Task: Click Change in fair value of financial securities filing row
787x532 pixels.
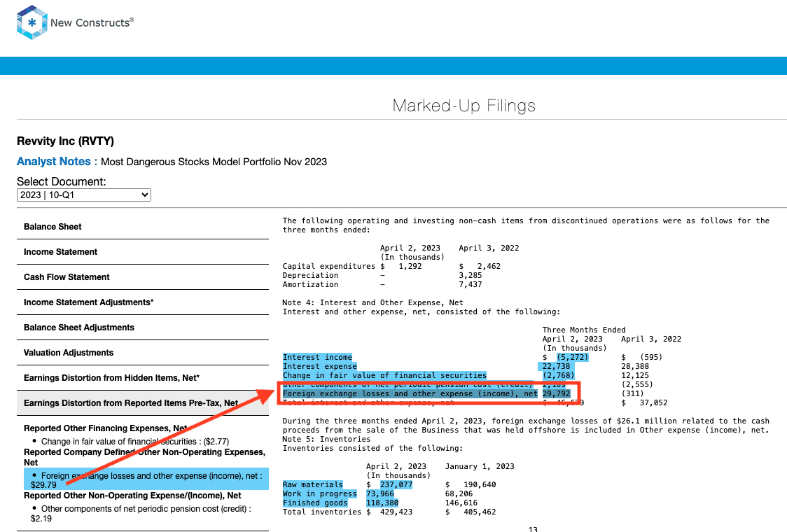Action: click(384, 375)
